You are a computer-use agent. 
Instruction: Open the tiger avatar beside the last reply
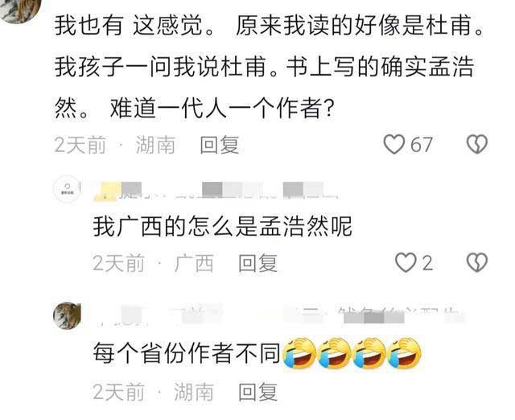tap(67, 315)
